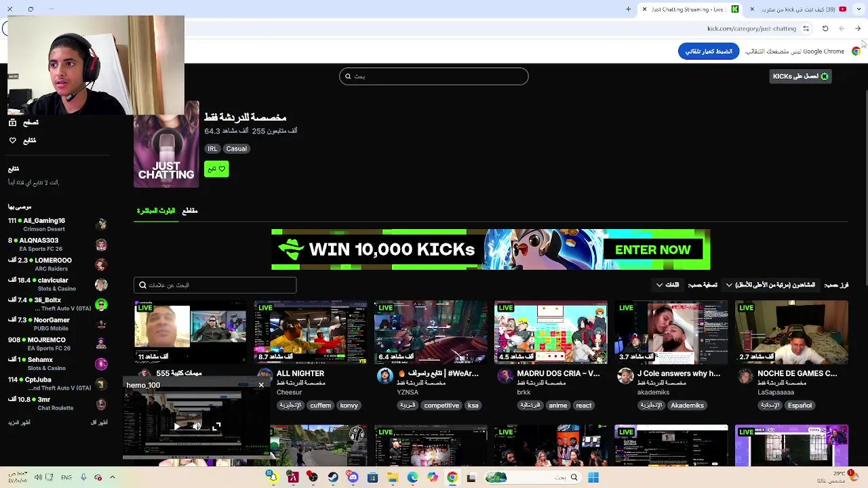This screenshot has width=868, height=488.
Task: Open the tab search chevron in Chrome
Action: point(858,9)
